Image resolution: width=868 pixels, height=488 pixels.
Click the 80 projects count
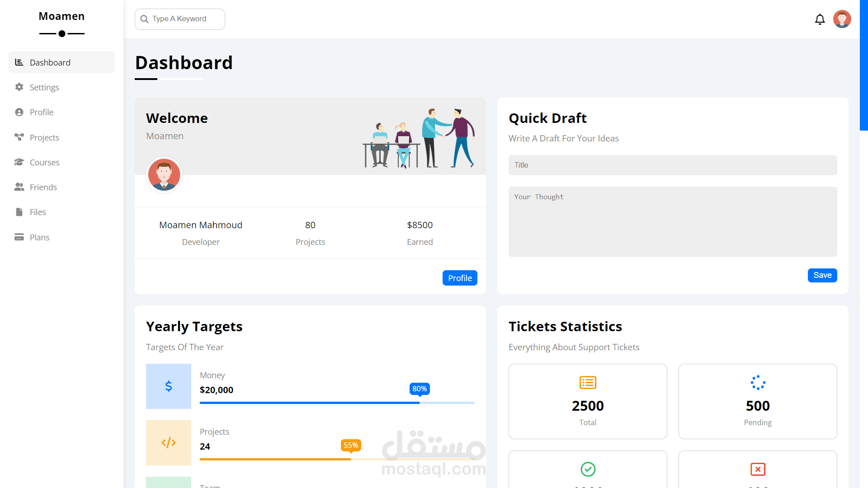(310, 225)
